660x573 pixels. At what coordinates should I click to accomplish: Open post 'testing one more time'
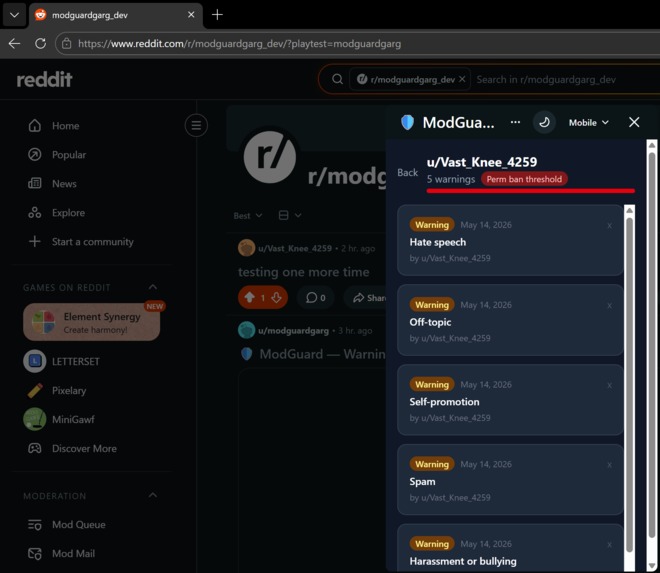click(x=303, y=272)
